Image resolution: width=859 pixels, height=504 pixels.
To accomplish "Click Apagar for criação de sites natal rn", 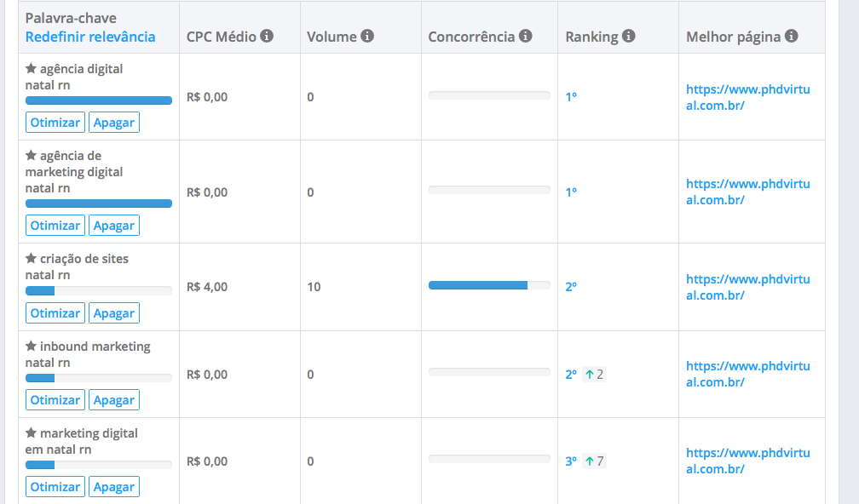I will [x=114, y=313].
